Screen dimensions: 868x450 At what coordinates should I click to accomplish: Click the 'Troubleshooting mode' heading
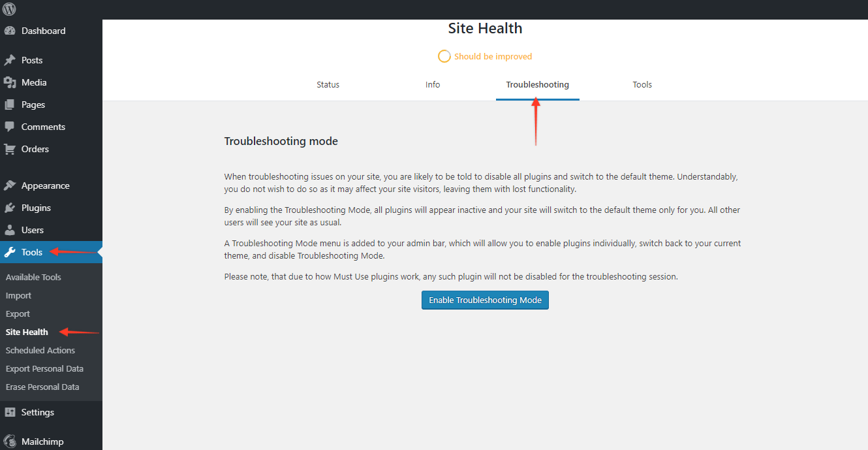click(x=281, y=141)
